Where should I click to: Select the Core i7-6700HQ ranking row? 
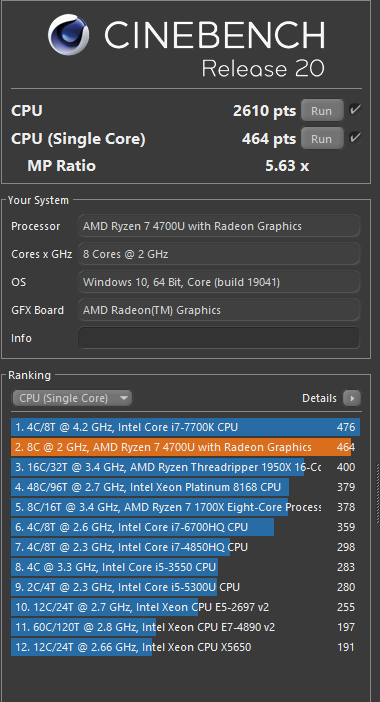click(185, 527)
